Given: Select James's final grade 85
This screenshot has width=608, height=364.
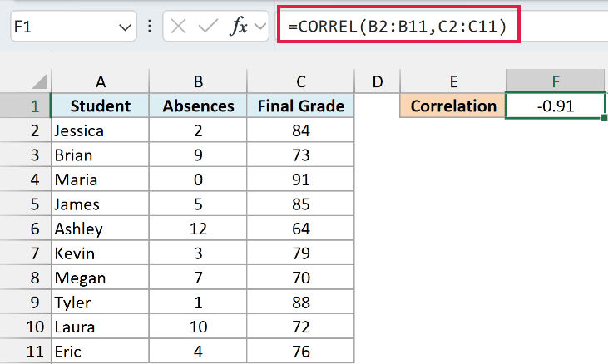Looking at the screenshot, I should 301,204.
